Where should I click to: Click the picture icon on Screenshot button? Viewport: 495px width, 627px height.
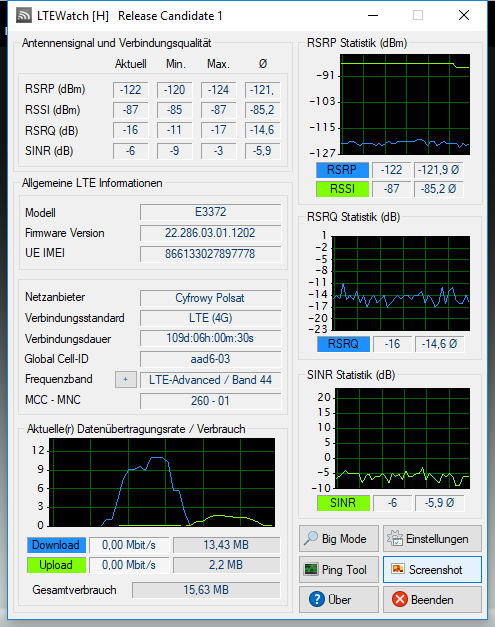pyautogui.click(x=398, y=569)
